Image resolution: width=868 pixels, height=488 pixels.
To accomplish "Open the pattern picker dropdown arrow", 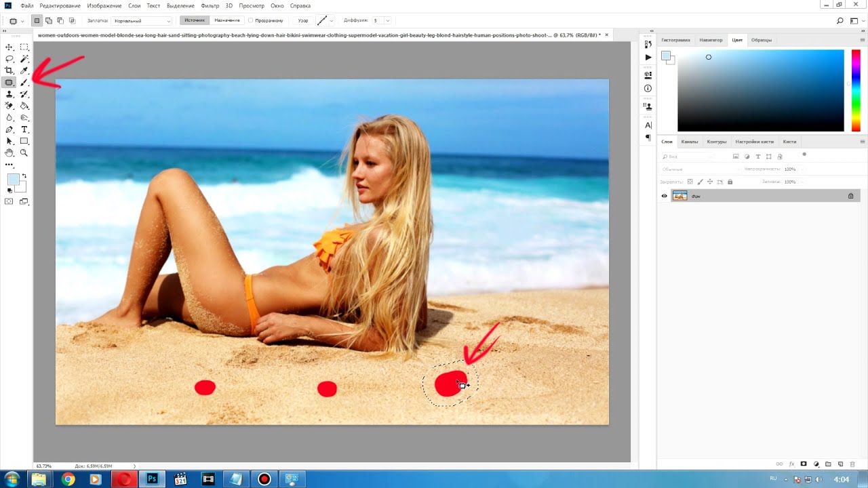I will coord(332,21).
